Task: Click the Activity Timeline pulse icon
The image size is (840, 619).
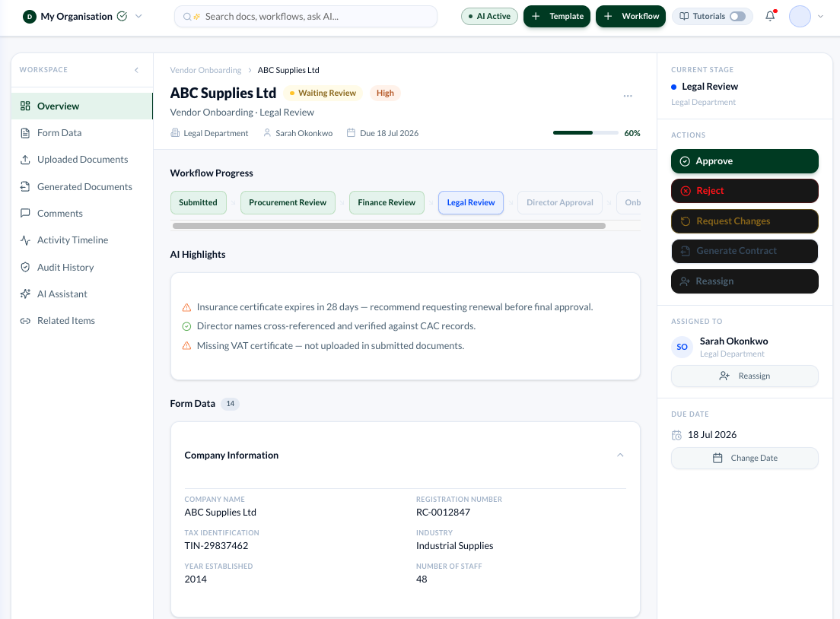Action: click(25, 240)
